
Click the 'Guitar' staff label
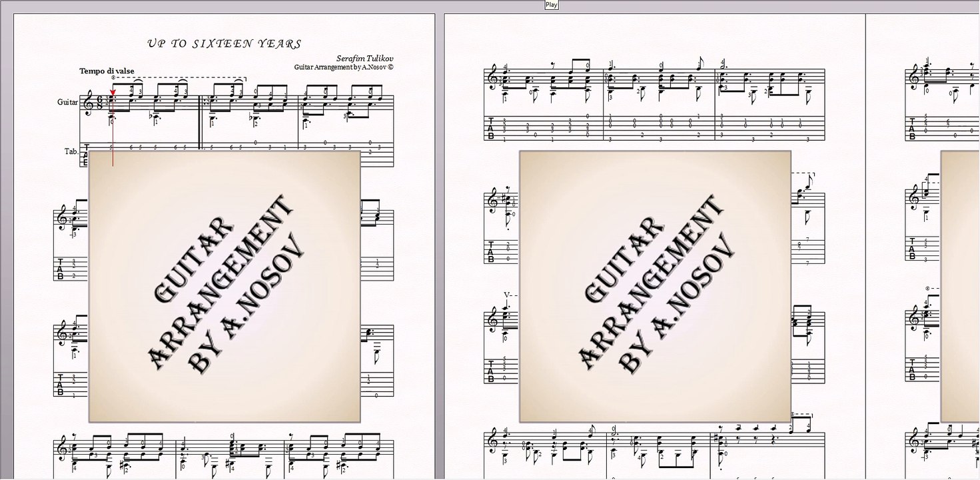coord(67,102)
